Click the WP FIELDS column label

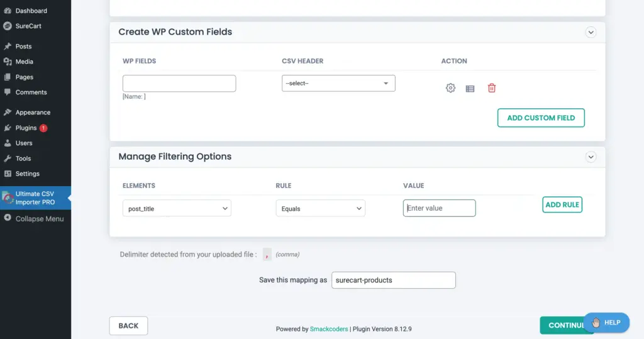click(x=139, y=61)
